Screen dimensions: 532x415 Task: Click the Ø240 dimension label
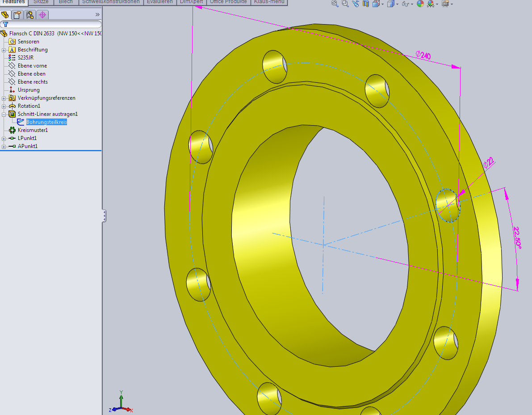[x=423, y=55]
